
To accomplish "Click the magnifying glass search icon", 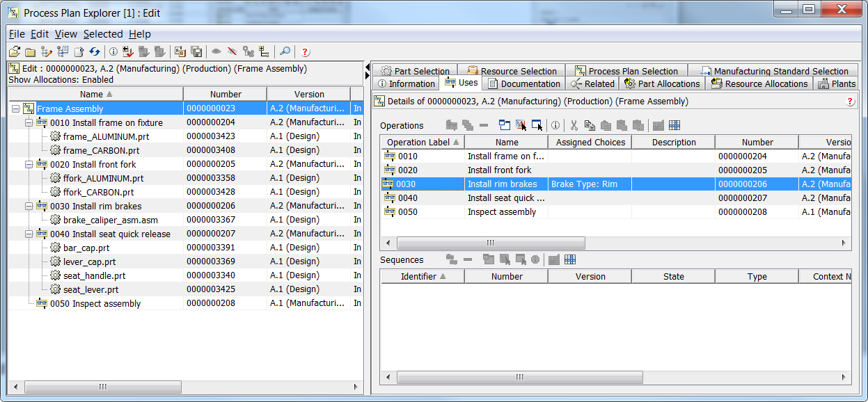I will click(285, 51).
